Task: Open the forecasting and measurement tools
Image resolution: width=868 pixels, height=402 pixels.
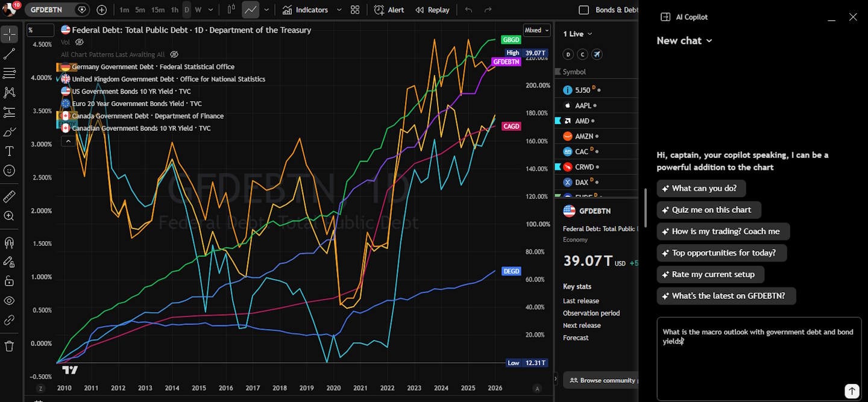Action: pyautogui.click(x=9, y=112)
